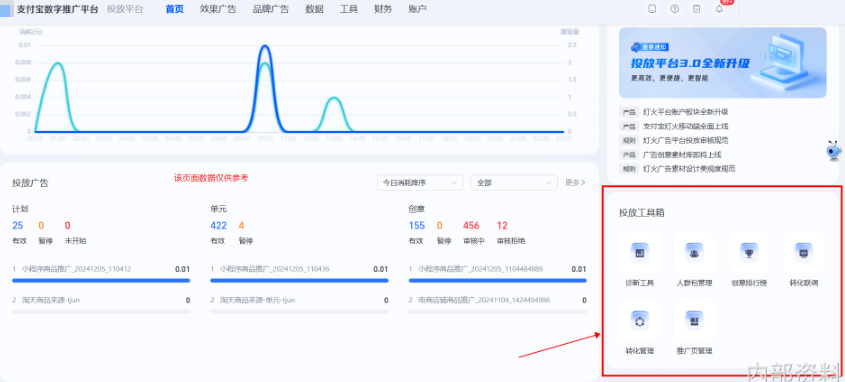Click the 422 有效 unit count
Image resolution: width=845 pixels, height=382 pixels.
pos(218,226)
